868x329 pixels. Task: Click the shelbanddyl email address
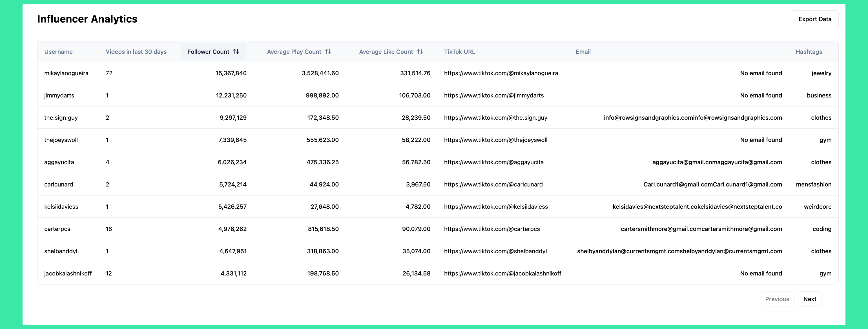pos(679,251)
